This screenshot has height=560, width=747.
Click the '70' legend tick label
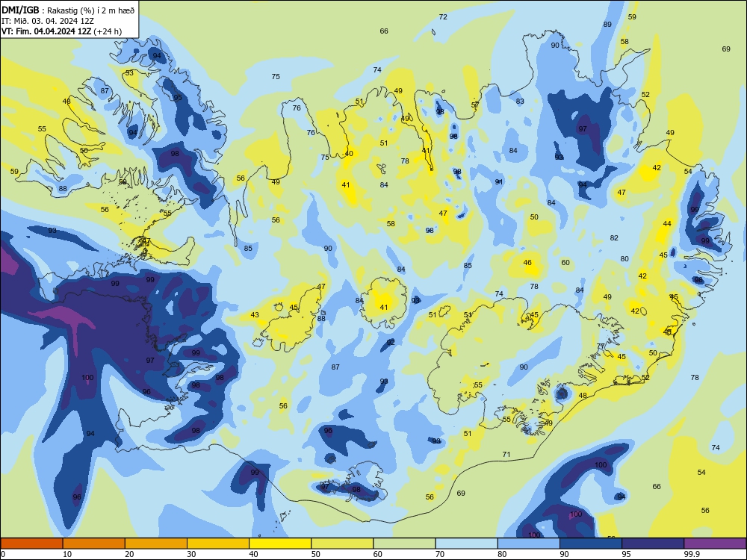tap(440, 554)
